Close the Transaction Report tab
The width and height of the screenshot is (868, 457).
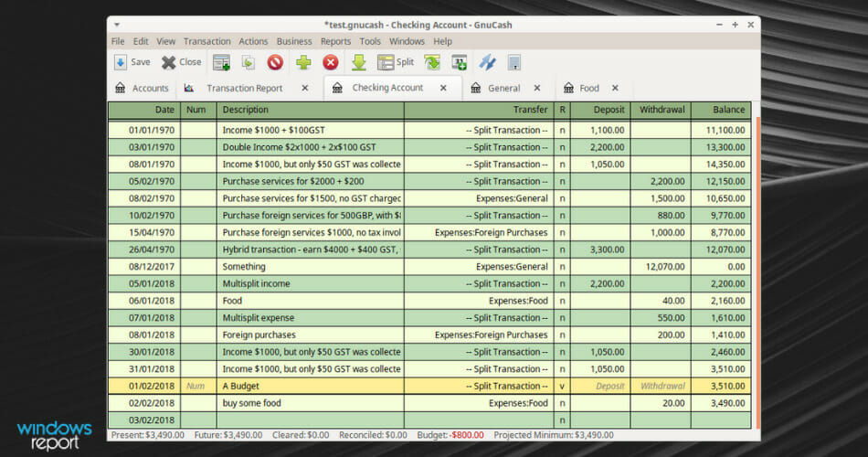(305, 88)
